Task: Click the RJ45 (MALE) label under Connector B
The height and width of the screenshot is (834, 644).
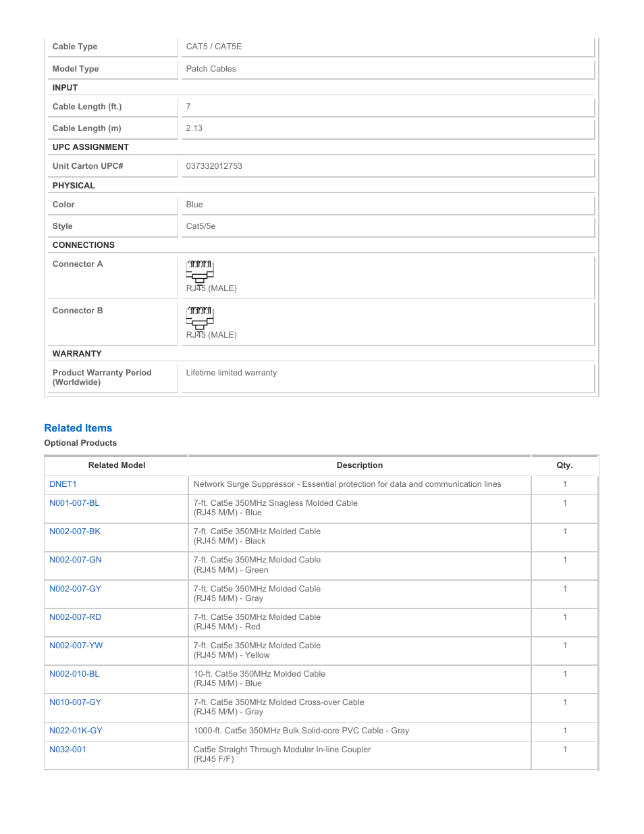Action: [211, 335]
